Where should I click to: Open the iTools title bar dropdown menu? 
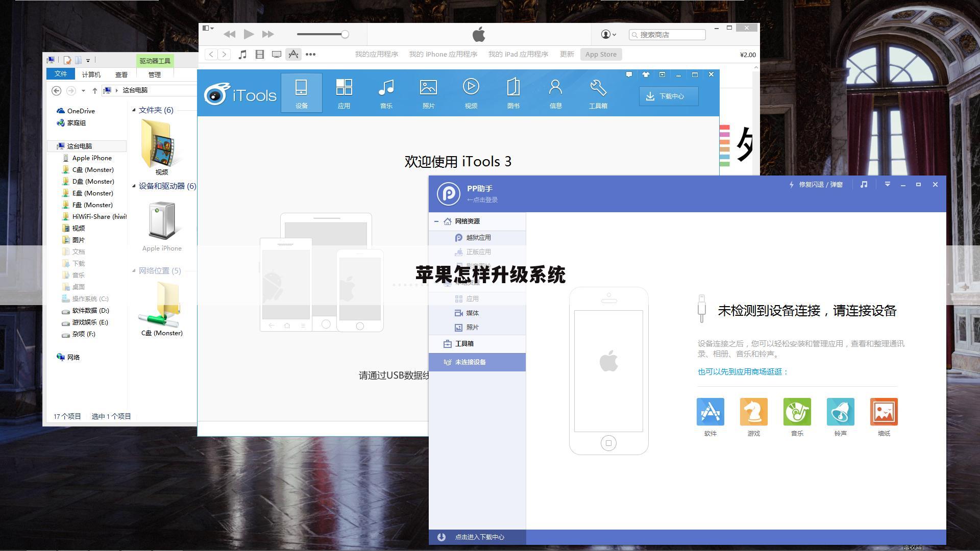662,74
